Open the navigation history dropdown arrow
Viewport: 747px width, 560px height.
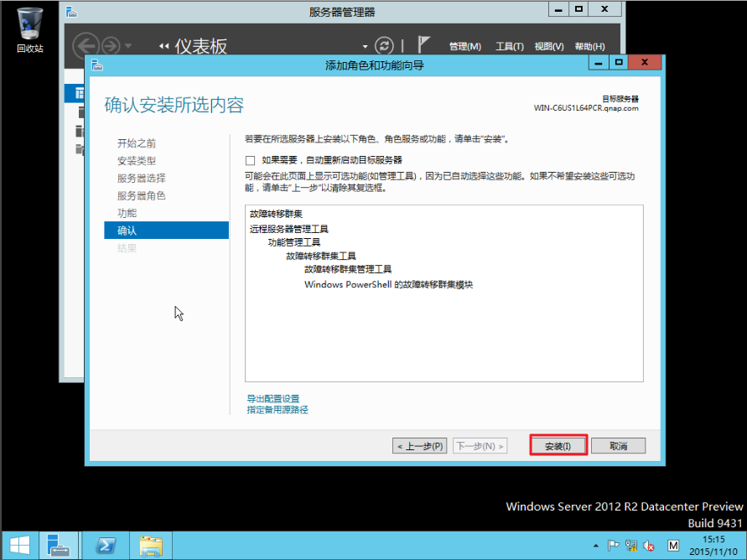[x=128, y=46]
